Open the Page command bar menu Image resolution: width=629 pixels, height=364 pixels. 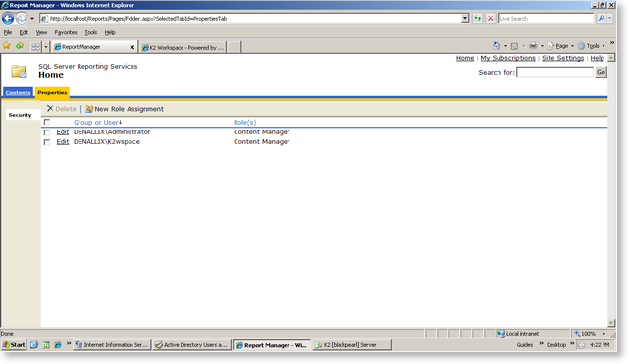(x=560, y=46)
